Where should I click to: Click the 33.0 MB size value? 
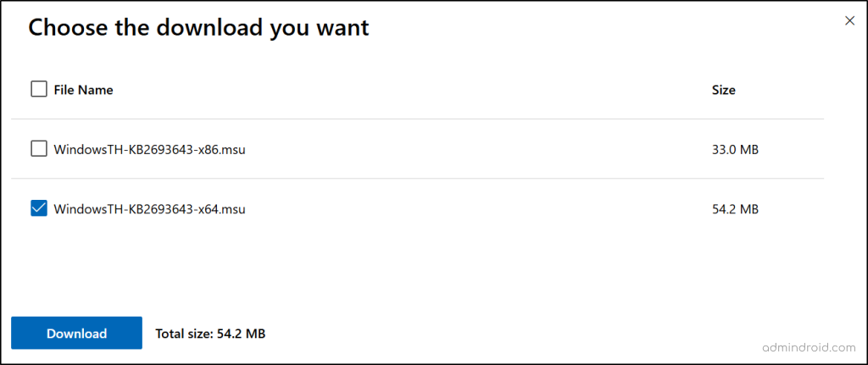click(734, 150)
